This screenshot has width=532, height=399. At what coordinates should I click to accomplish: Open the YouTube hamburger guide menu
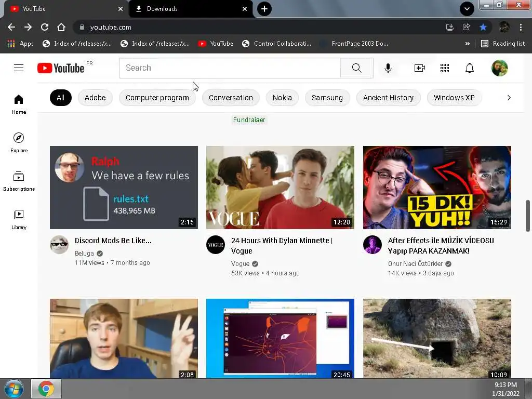click(19, 68)
